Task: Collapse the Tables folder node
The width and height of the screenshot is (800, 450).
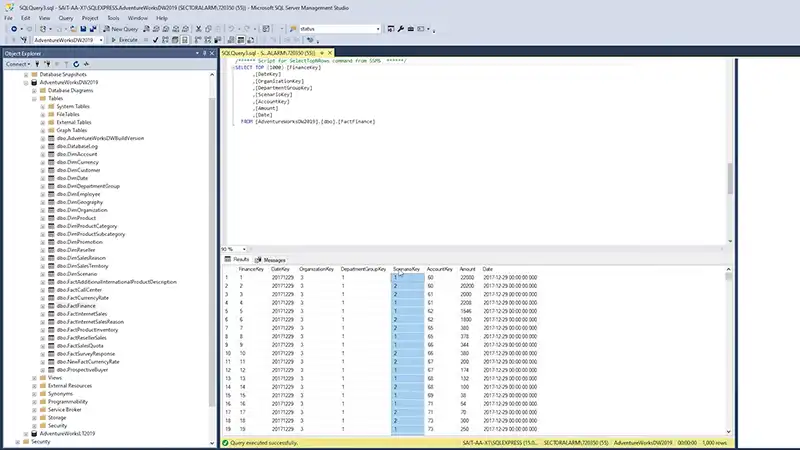Action: pos(34,98)
